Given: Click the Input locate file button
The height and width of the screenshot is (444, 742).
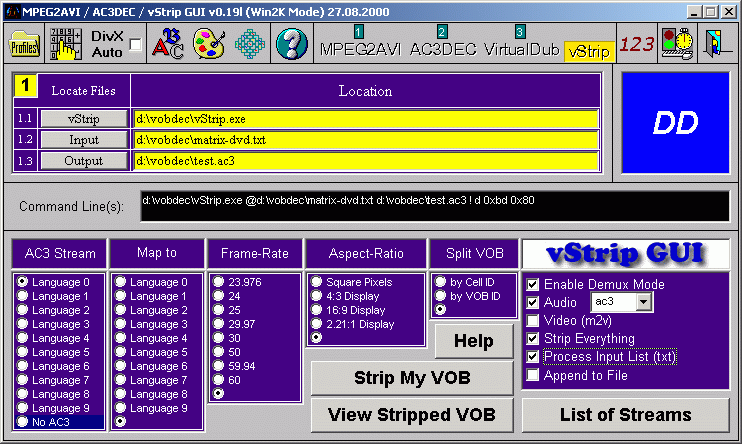Looking at the screenshot, I should pyautogui.click(x=84, y=140).
